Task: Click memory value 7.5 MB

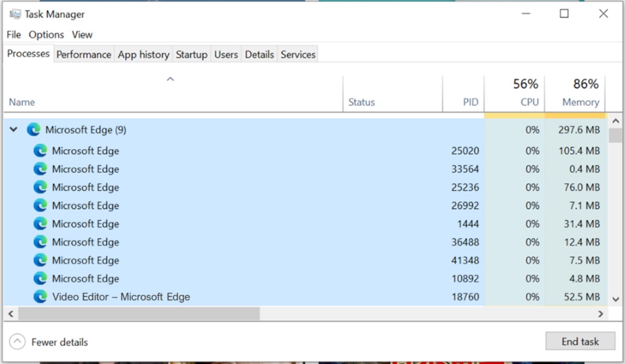Action: 584,261
